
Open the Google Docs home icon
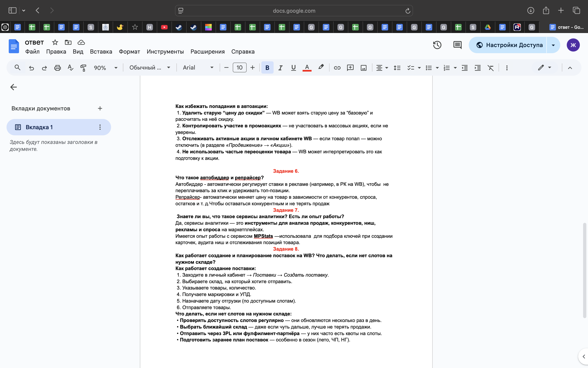pos(14,46)
